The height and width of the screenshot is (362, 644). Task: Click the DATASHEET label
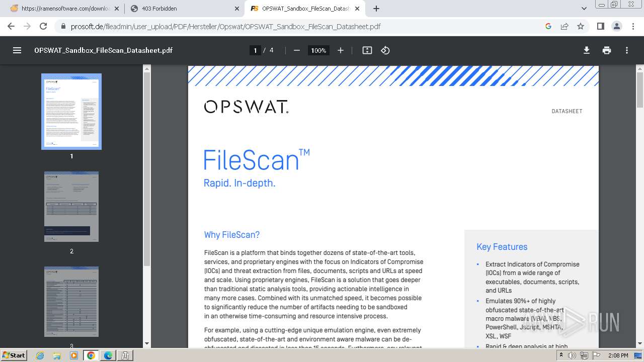click(567, 111)
